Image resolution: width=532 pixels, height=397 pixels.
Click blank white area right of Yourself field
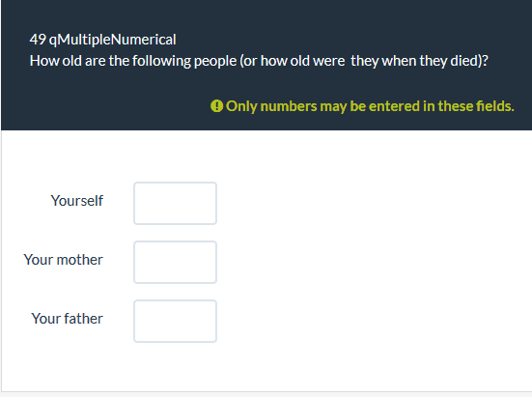[x=374, y=203]
